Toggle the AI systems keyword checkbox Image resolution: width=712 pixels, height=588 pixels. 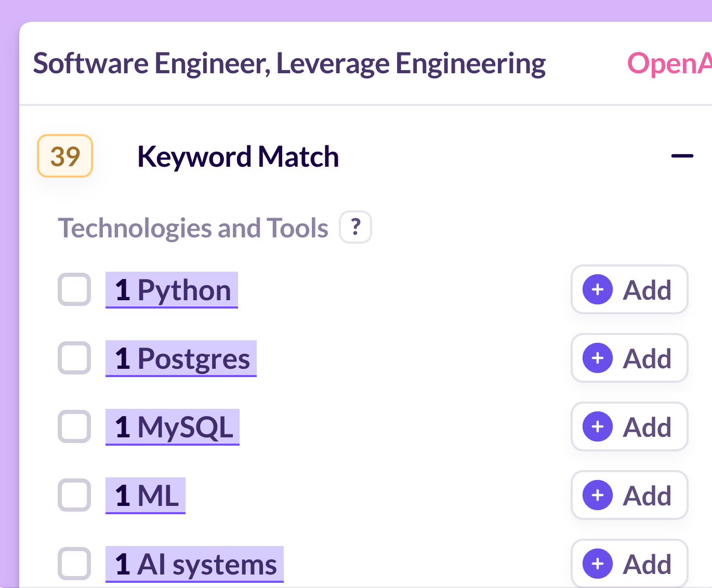pyautogui.click(x=74, y=564)
